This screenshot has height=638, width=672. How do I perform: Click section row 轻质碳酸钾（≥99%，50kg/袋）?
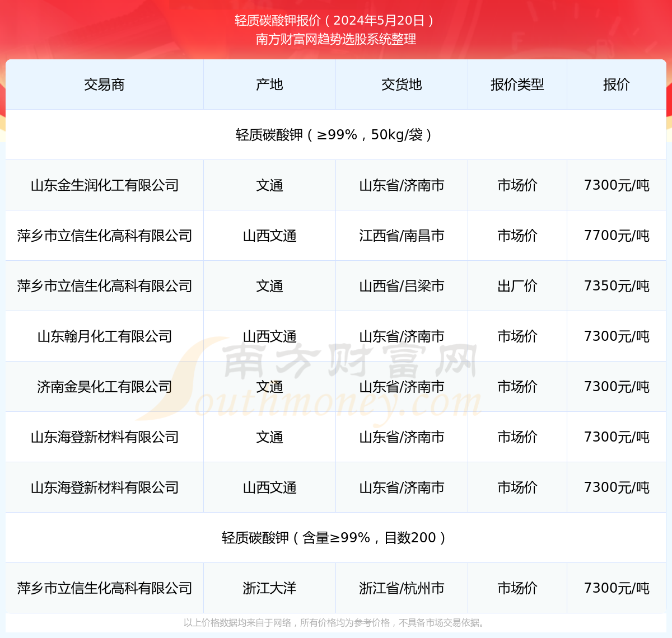coord(335,135)
